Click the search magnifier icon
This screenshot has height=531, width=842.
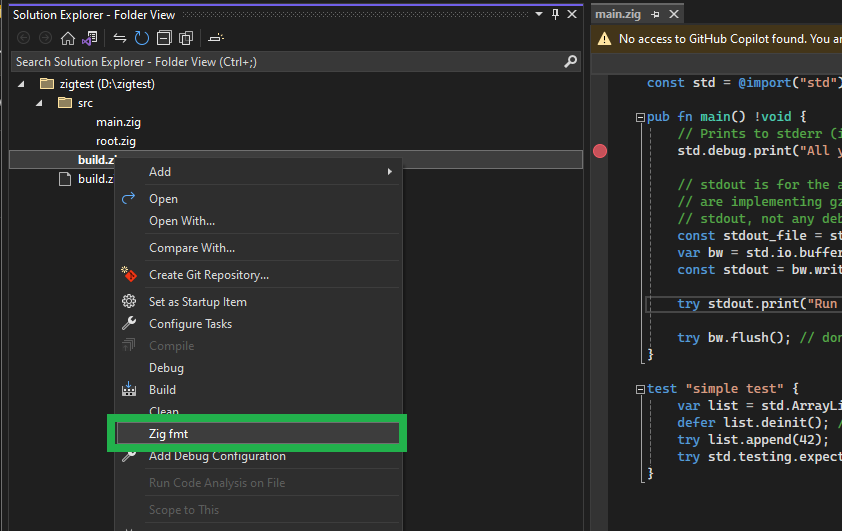[x=571, y=61]
